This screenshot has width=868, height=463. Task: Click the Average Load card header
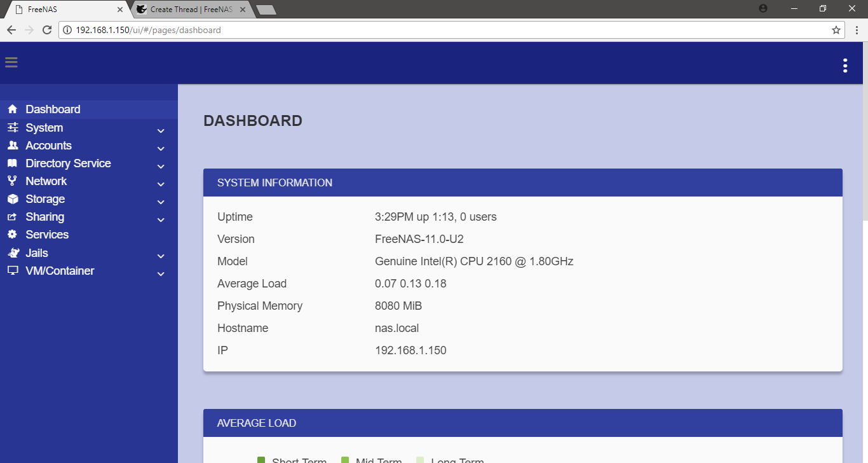point(523,423)
